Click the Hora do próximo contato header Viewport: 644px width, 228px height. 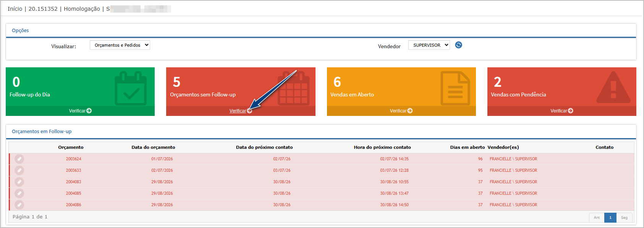click(x=382, y=147)
